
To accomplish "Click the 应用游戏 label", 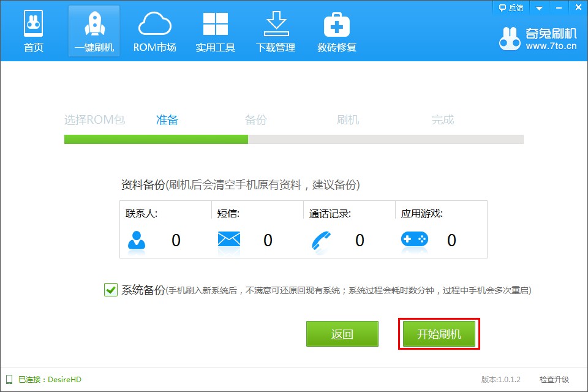I will click(x=421, y=213).
